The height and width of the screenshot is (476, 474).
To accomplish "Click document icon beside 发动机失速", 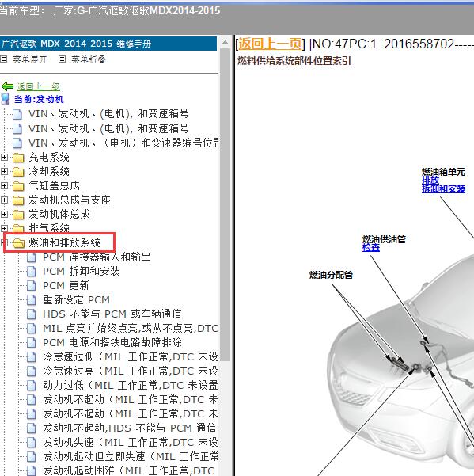I will (x=32, y=443).
